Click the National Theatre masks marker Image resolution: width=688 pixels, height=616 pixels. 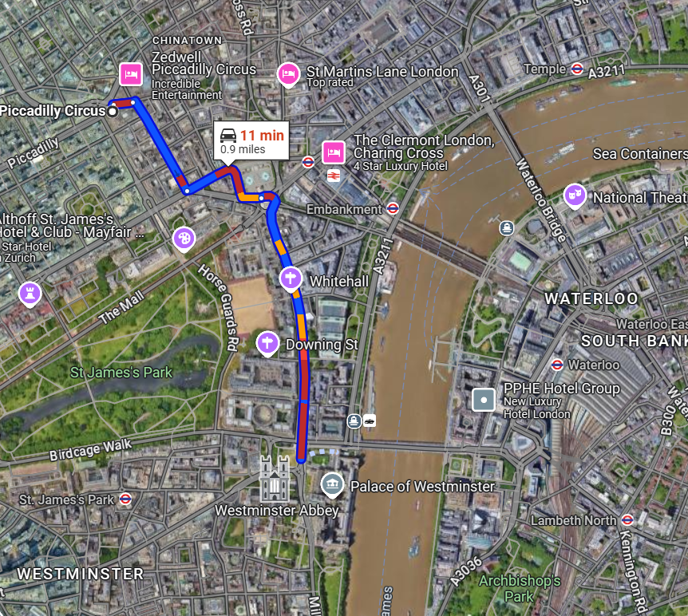point(575,195)
